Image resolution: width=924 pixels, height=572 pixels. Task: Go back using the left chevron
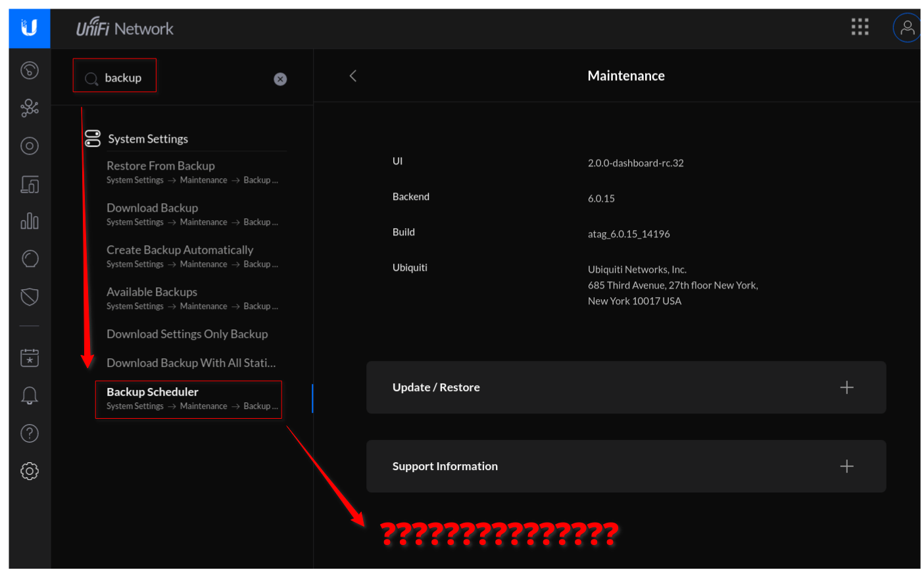353,76
